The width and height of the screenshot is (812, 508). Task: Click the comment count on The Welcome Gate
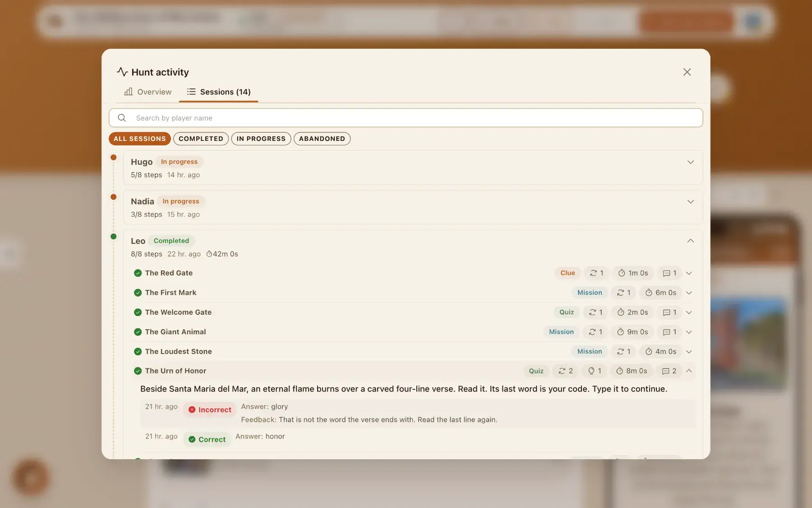click(670, 312)
